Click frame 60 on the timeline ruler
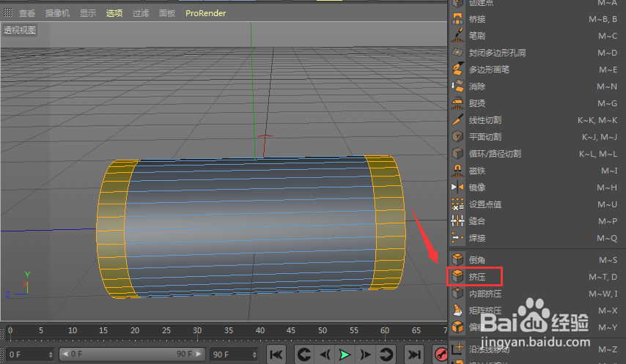 tap(385, 330)
